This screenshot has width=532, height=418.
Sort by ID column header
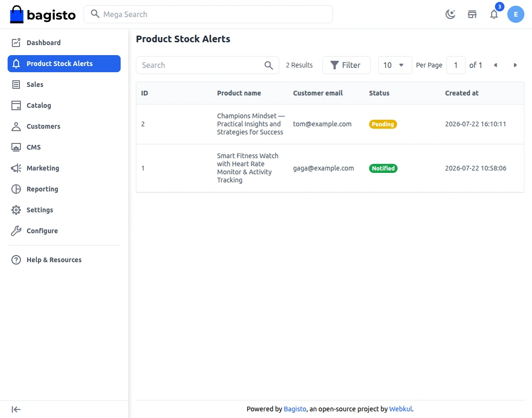click(144, 93)
